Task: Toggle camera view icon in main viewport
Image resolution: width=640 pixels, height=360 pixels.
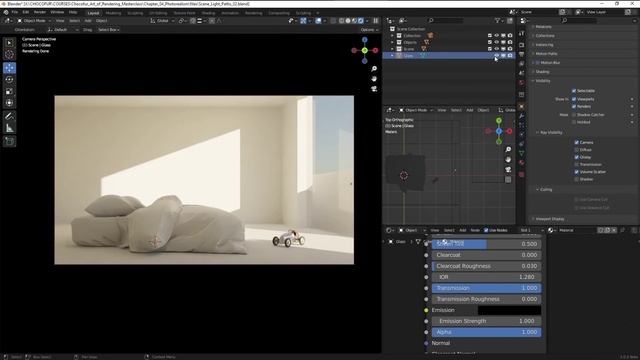Action: pos(374,89)
